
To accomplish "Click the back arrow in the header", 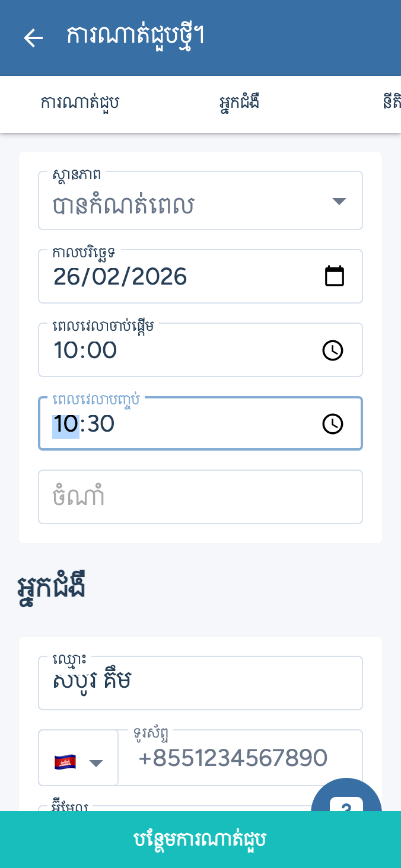I will [x=33, y=38].
